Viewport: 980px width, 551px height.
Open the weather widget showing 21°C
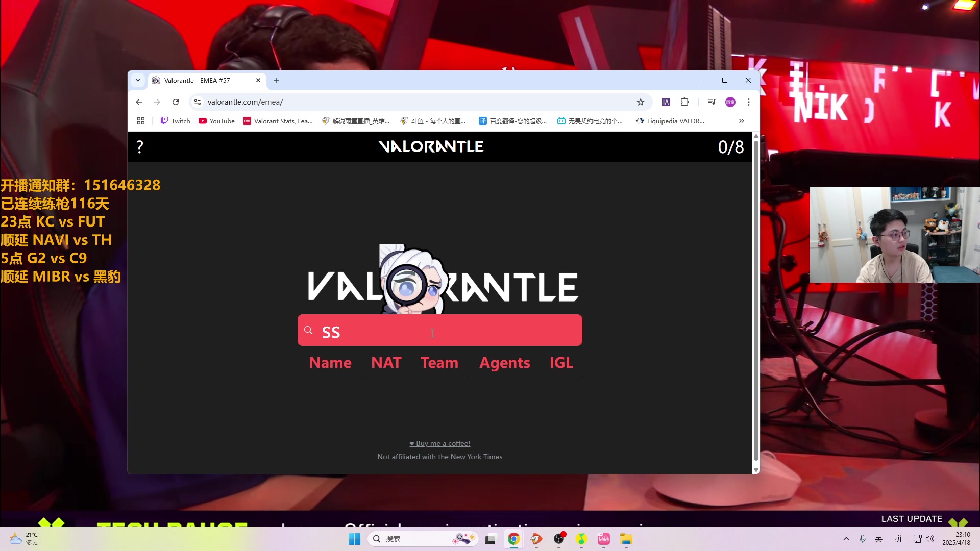24,539
